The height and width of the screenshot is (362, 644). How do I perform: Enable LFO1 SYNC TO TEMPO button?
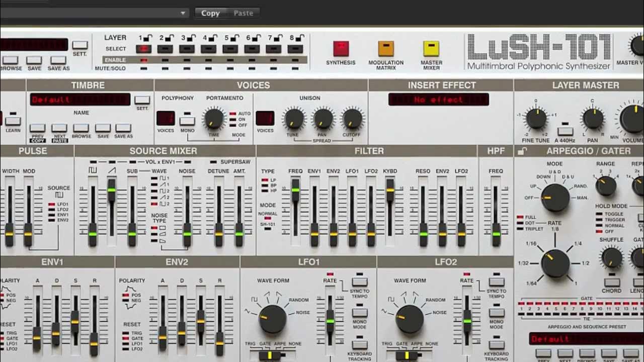click(x=359, y=282)
